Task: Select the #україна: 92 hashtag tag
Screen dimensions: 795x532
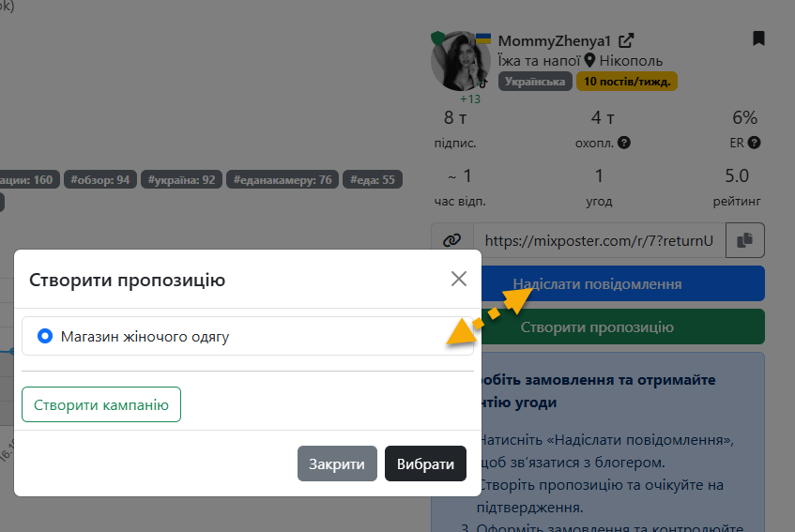Action: (x=182, y=179)
